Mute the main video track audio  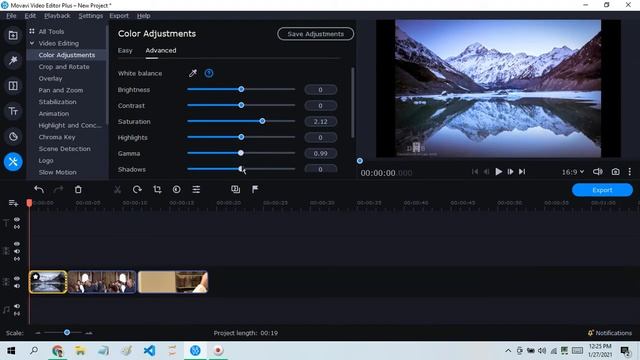coord(17,286)
